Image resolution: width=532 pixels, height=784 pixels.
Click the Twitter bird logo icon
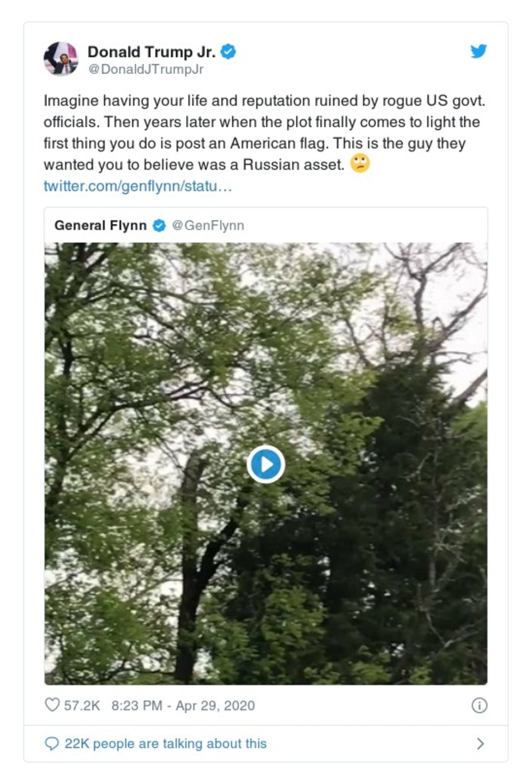479,51
